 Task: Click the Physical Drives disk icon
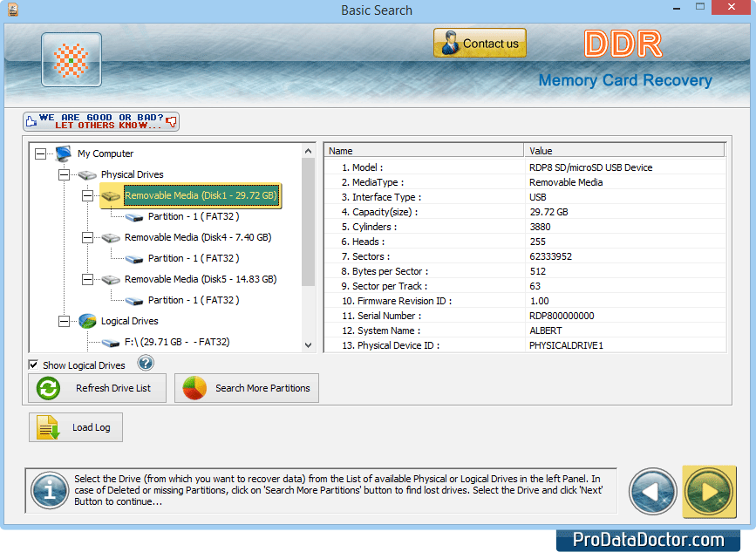pos(87,174)
